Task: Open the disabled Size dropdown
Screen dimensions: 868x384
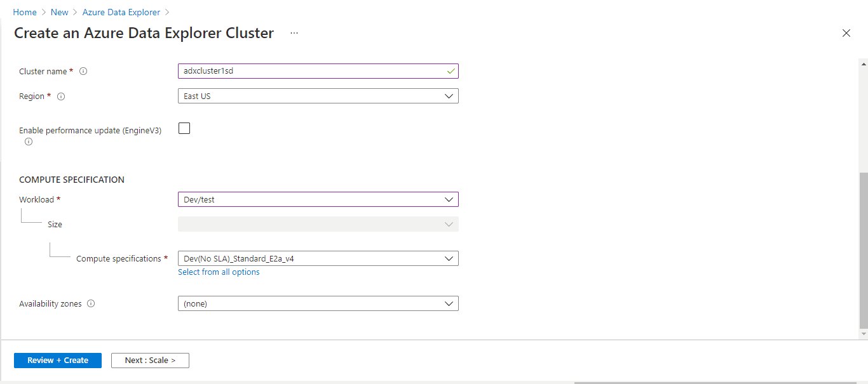Action: (318, 224)
